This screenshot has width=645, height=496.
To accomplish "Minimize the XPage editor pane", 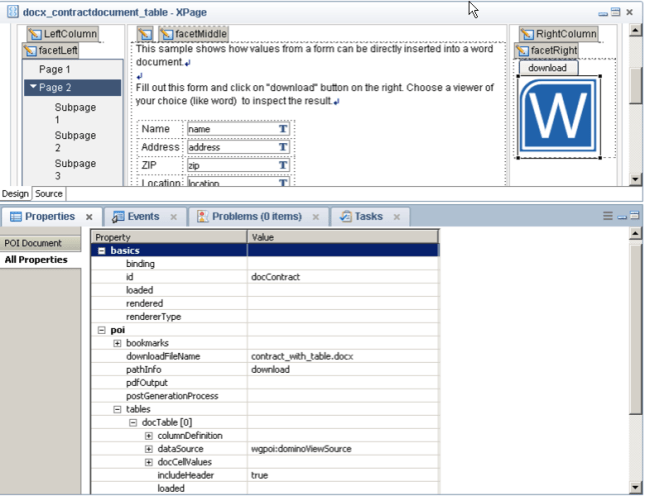I will tap(603, 14).
